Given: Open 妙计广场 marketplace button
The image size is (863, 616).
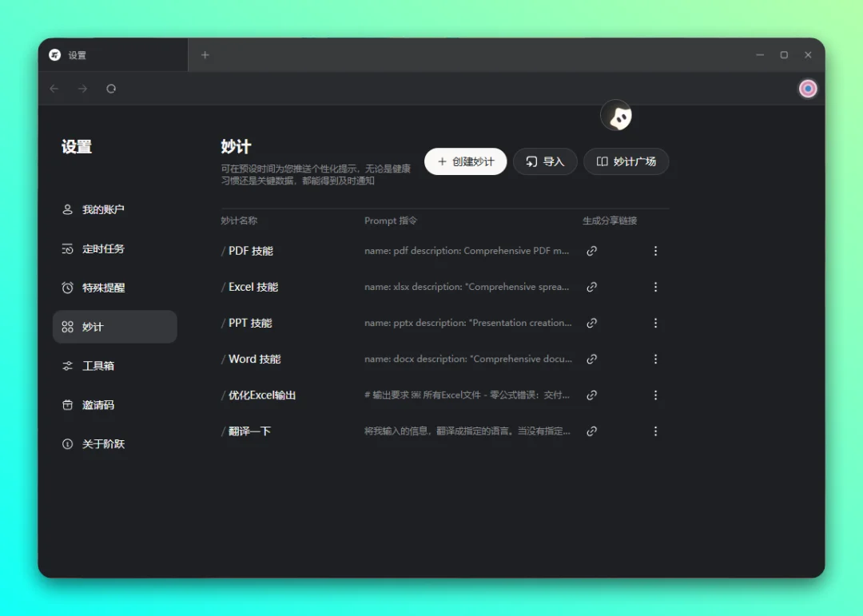Looking at the screenshot, I should click(x=626, y=161).
